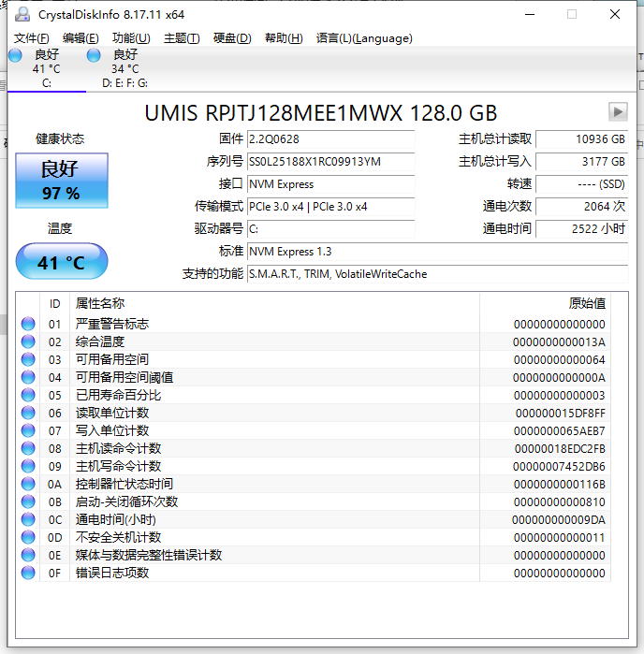Screen dimensions: 644x654
Task: Open the 编辑(E) menu
Action: 80,38
